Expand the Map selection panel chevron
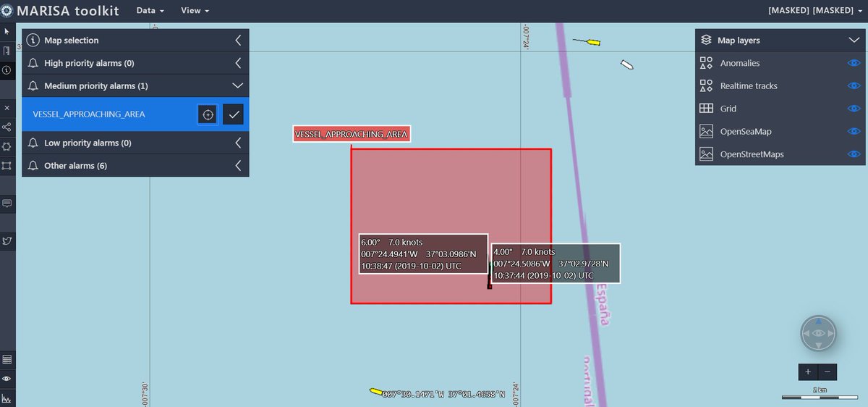 (238, 41)
